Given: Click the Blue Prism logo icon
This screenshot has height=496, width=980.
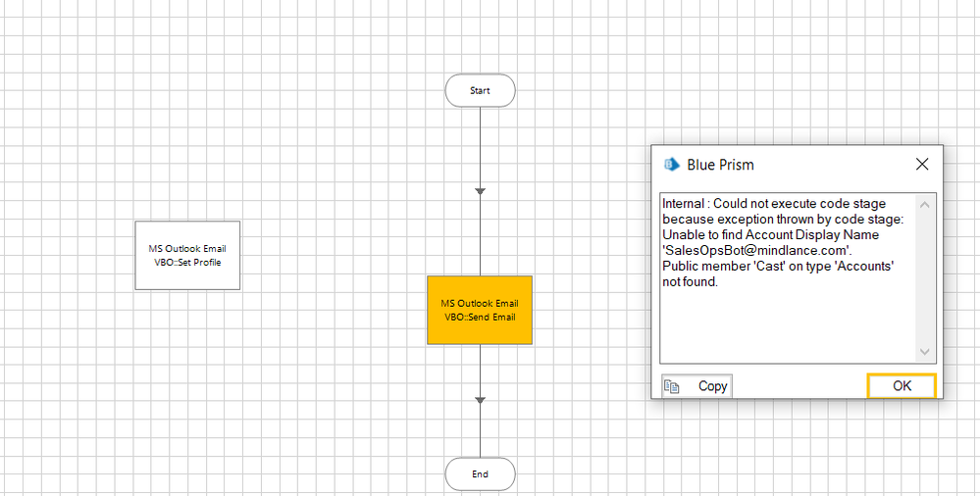Looking at the screenshot, I should tap(672, 165).
